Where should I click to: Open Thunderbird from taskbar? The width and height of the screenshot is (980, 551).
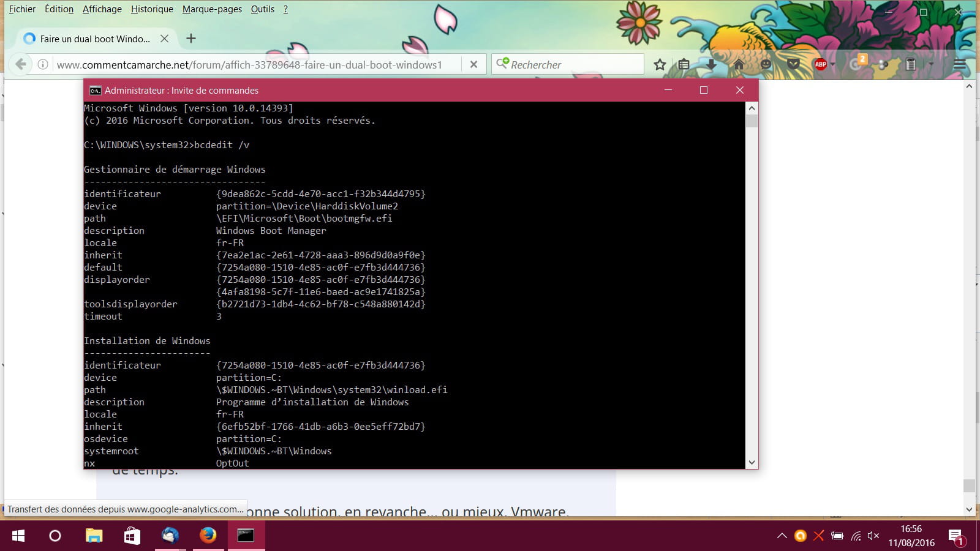click(x=170, y=536)
